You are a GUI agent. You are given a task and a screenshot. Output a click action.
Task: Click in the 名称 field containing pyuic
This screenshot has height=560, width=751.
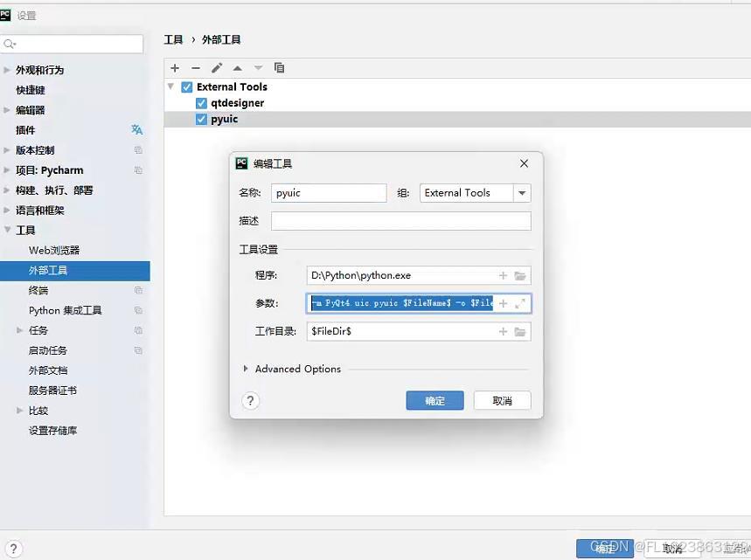coord(329,193)
